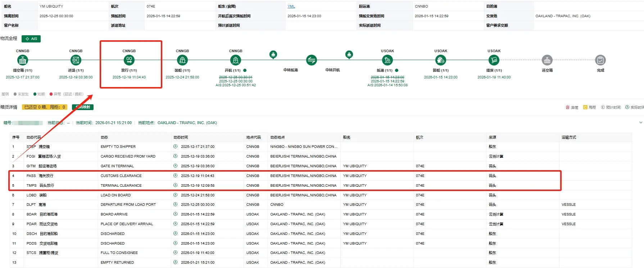Click the "2026-01-19 11:40:00" date under 提货
644x268 pixels.
494,77
